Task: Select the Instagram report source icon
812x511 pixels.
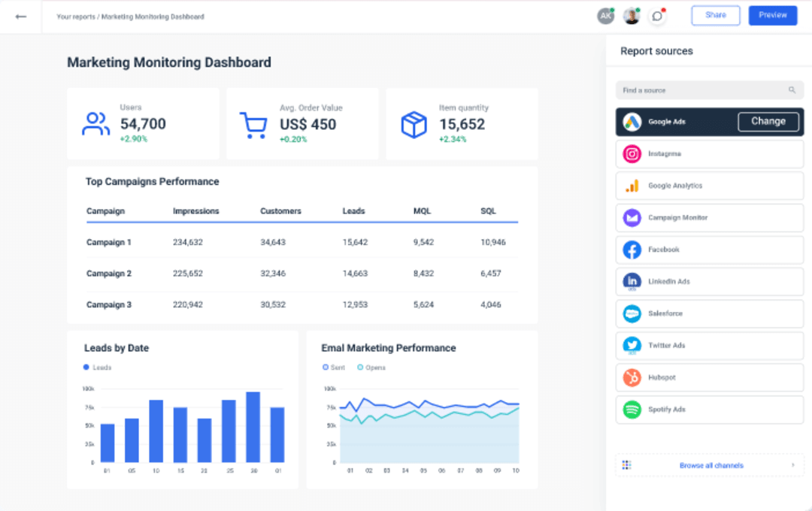Action: tap(632, 153)
